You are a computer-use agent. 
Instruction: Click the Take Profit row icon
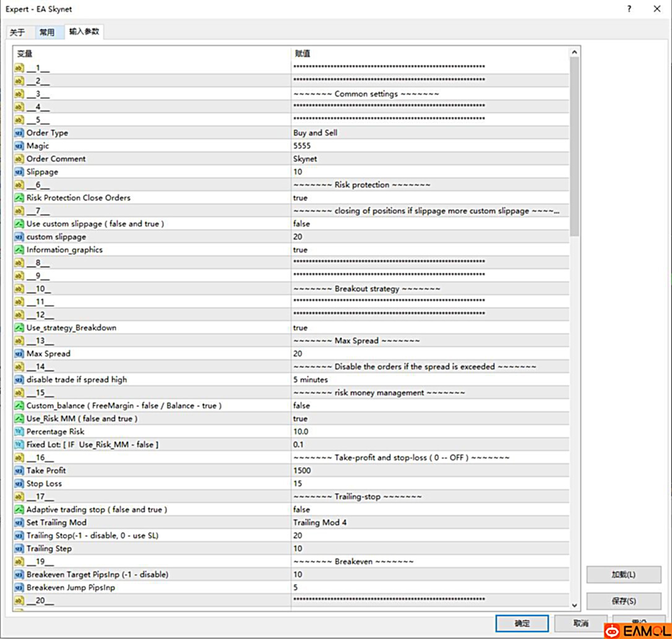[x=19, y=471]
